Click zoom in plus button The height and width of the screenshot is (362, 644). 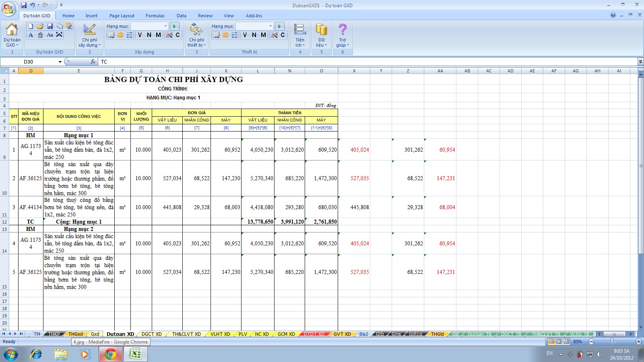638,341
